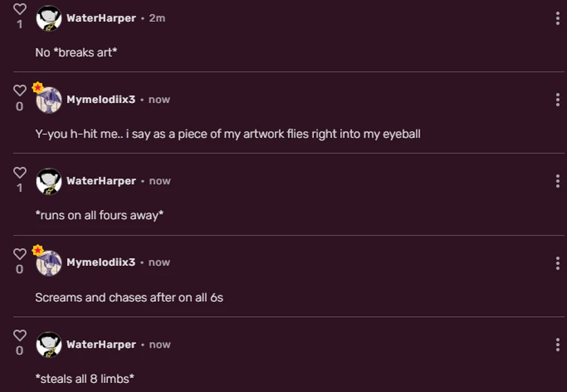Click the "2m" timestamp on WaterHarper's comment

(x=157, y=18)
